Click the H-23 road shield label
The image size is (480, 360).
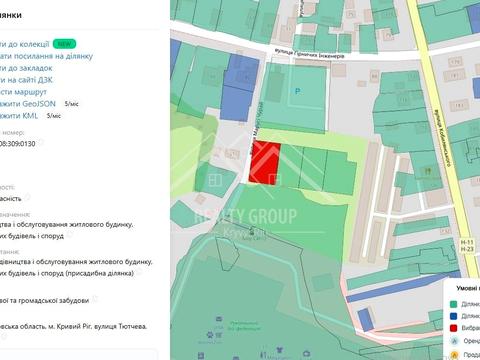pos(467,249)
